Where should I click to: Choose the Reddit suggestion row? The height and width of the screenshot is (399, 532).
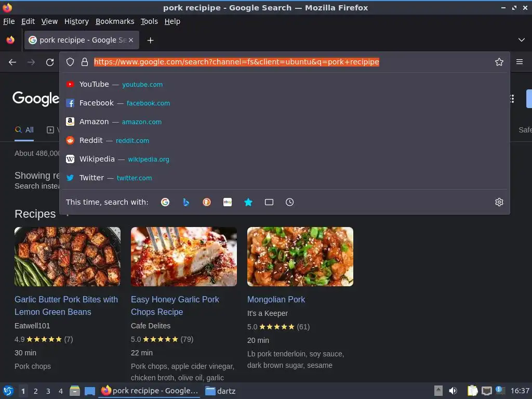click(x=285, y=140)
